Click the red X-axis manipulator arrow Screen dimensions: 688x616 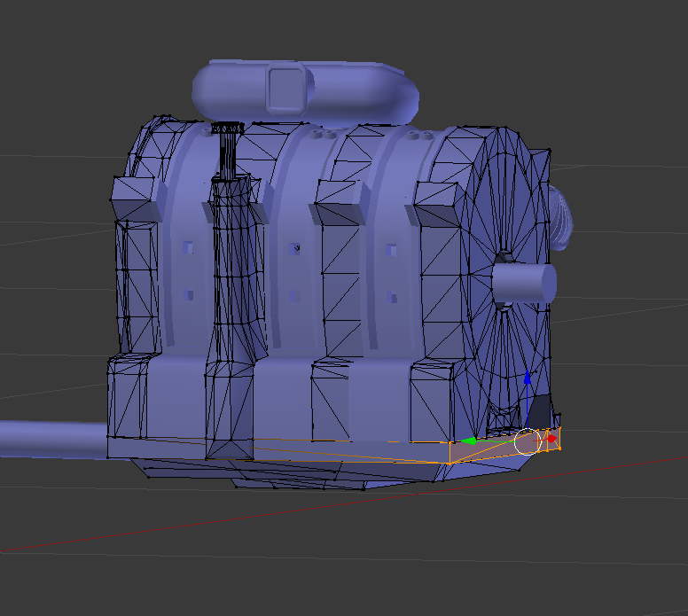coord(551,438)
